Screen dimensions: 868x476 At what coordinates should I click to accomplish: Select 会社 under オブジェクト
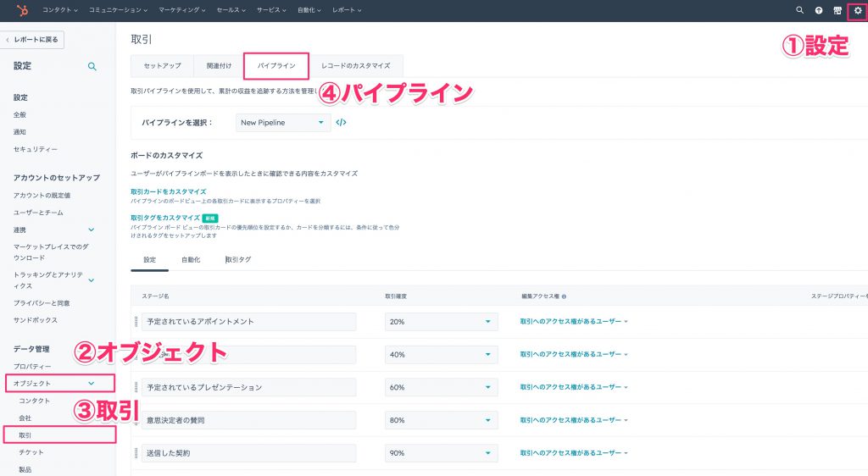pyautogui.click(x=25, y=418)
